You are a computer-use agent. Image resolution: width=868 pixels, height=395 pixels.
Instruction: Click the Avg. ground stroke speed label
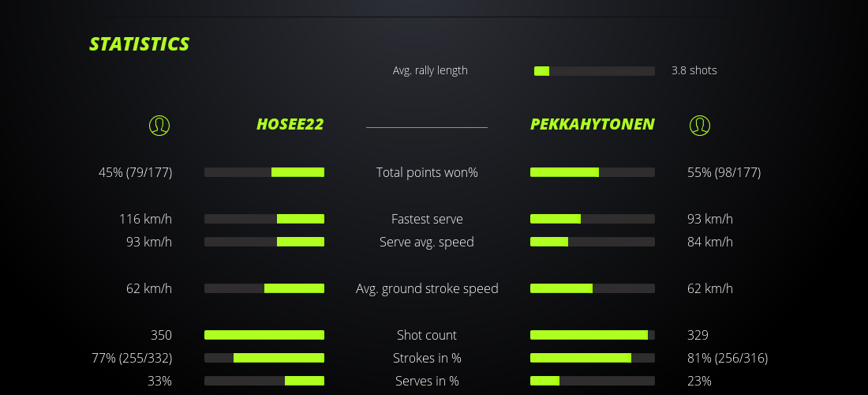pos(427,288)
